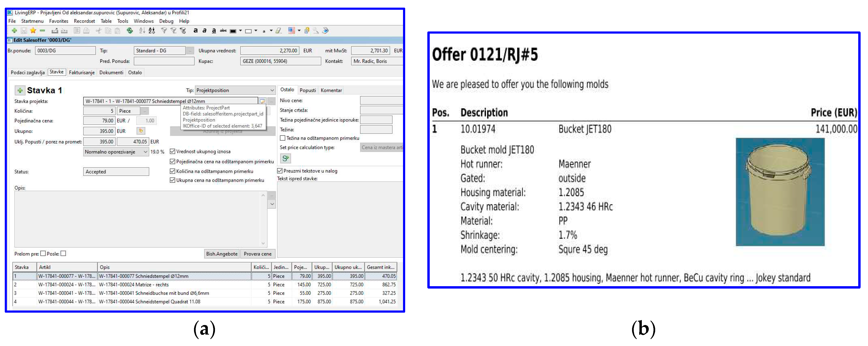Click the bold 'a' formatting icon

[x=195, y=31]
